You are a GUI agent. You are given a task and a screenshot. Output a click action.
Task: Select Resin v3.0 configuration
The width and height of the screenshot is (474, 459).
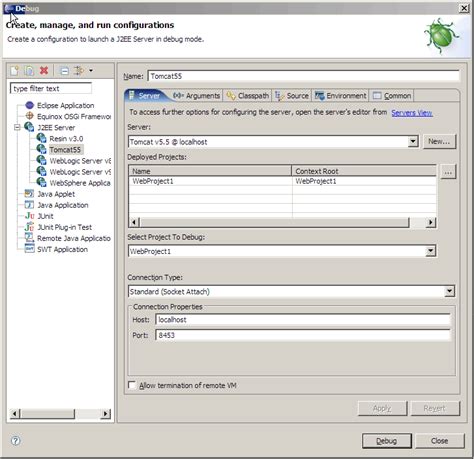tap(66, 138)
